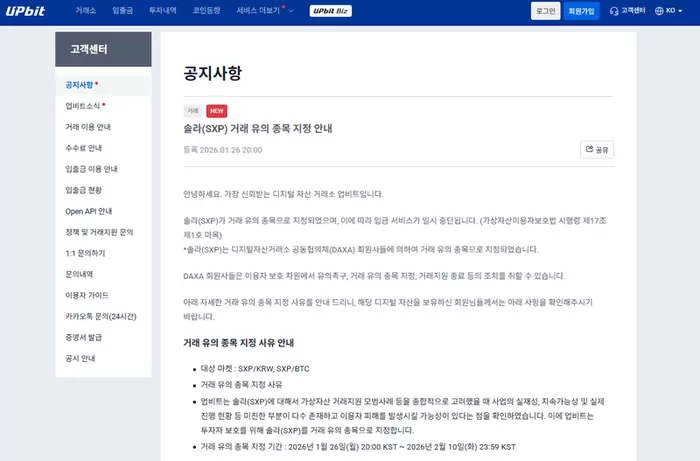This screenshot has width=700, height=461.
Task: Open 투자내역 in top navigation
Action: coord(162,10)
